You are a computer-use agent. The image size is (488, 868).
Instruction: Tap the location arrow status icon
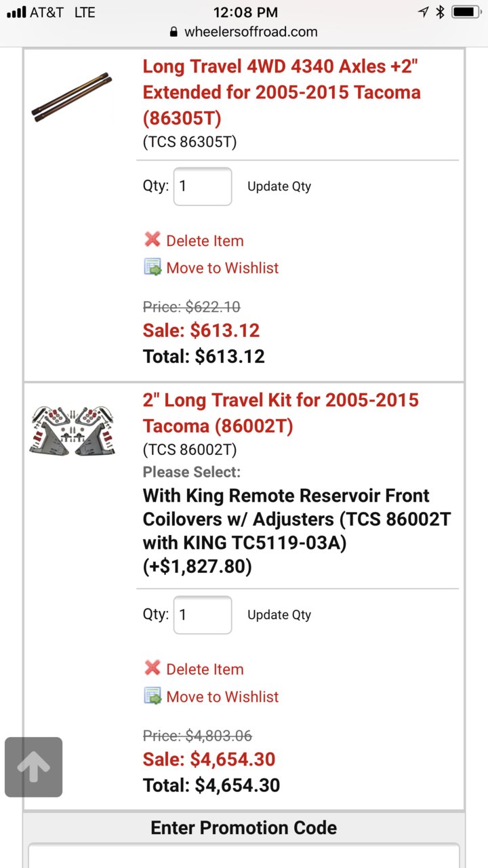(424, 12)
